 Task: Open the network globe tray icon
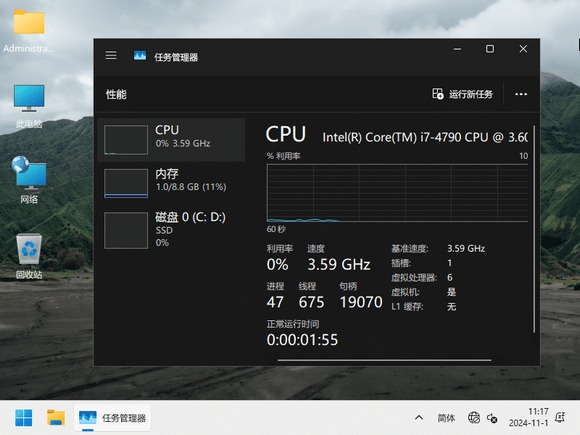point(474,418)
